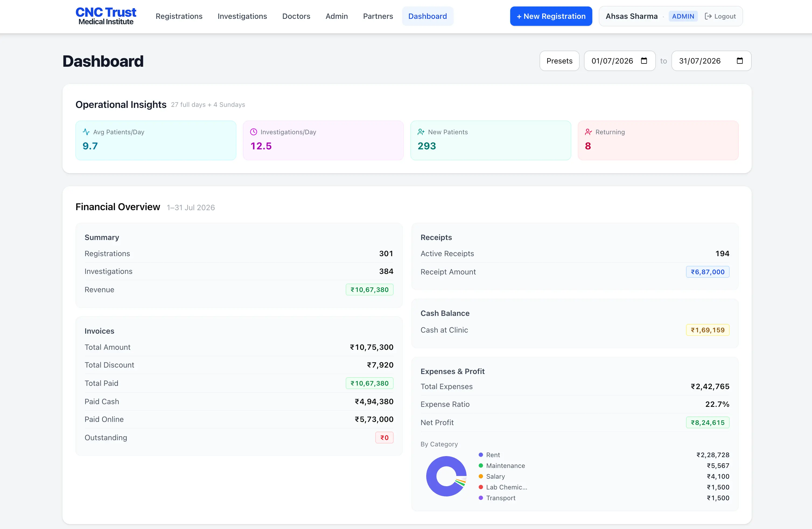Open the Investigations nav item
This screenshot has height=529, width=812.
tap(242, 16)
